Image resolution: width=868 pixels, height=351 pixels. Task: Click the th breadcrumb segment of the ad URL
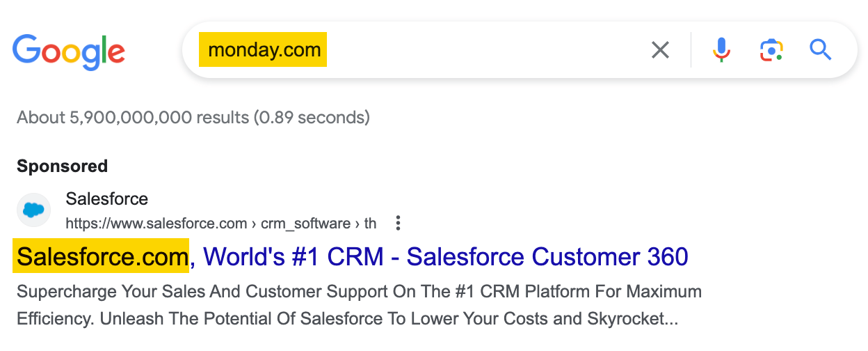tap(370, 224)
